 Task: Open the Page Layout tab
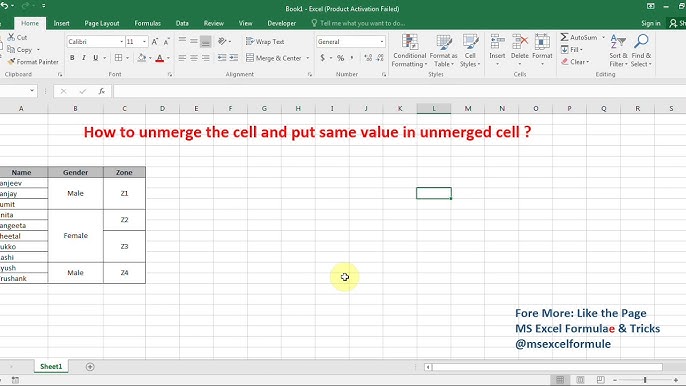pos(102,23)
